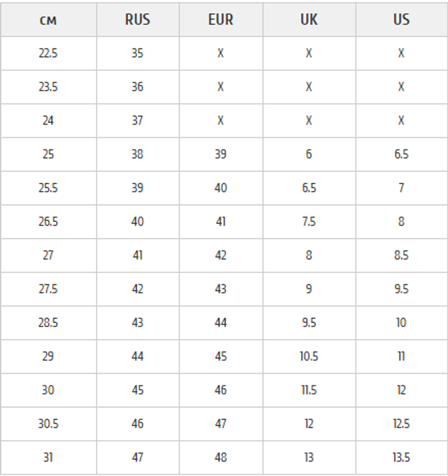Click the EUR column header

(220, 20)
